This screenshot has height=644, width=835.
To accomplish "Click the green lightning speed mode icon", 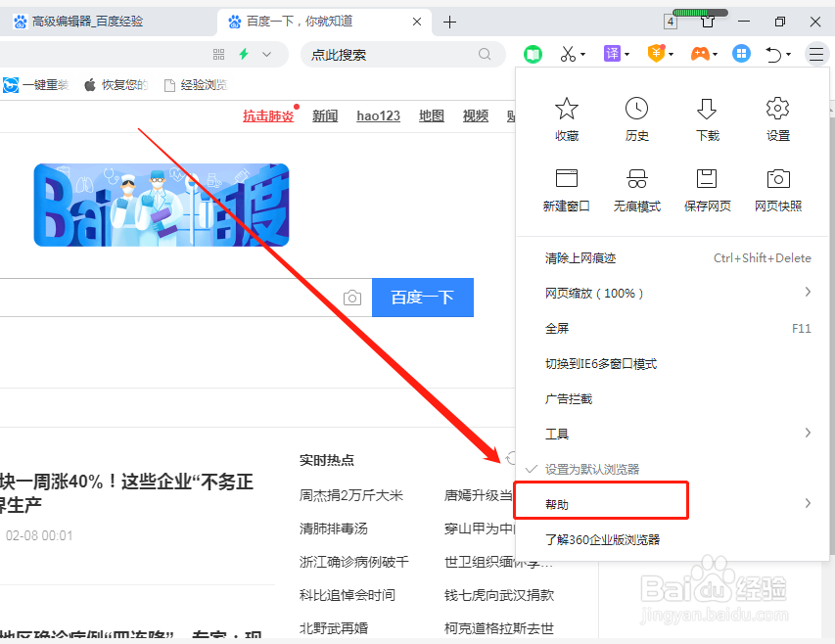I will (244, 54).
